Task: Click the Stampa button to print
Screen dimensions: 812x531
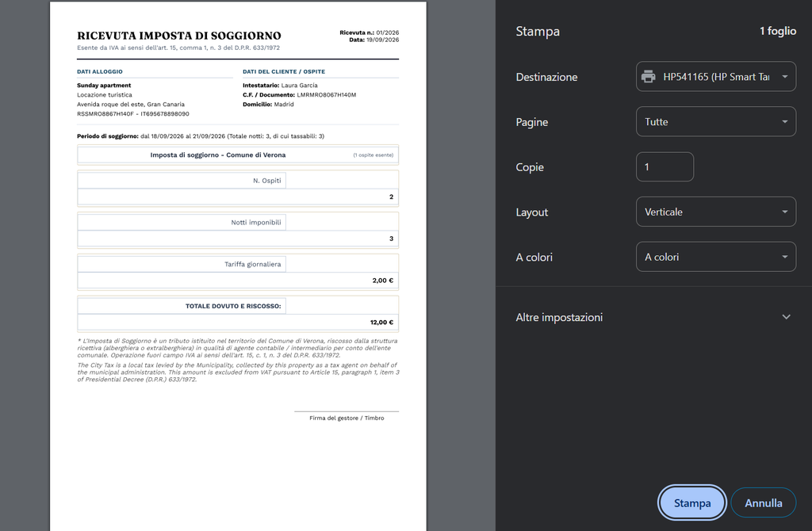Action: [692, 502]
